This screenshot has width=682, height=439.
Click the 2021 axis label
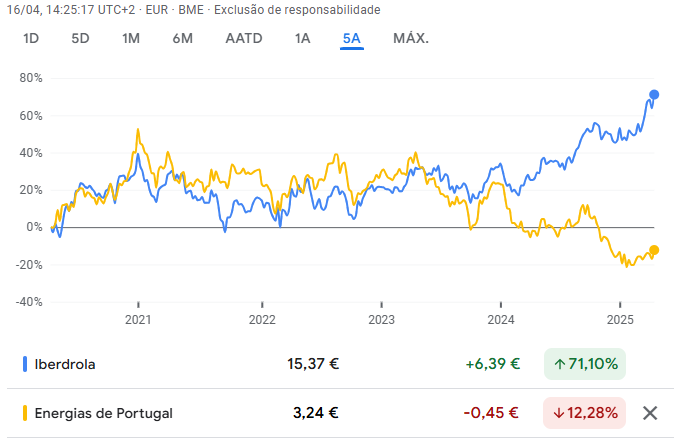(138, 320)
